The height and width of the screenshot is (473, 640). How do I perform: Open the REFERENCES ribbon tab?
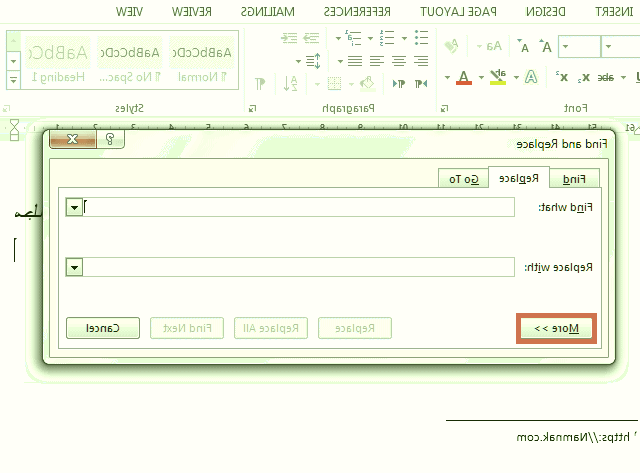tap(357, 11)
